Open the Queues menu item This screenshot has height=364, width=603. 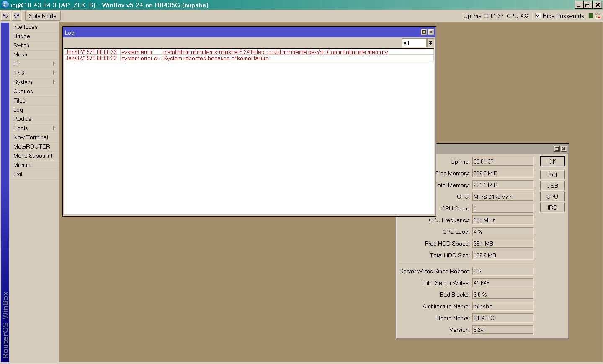pos(34,91)
